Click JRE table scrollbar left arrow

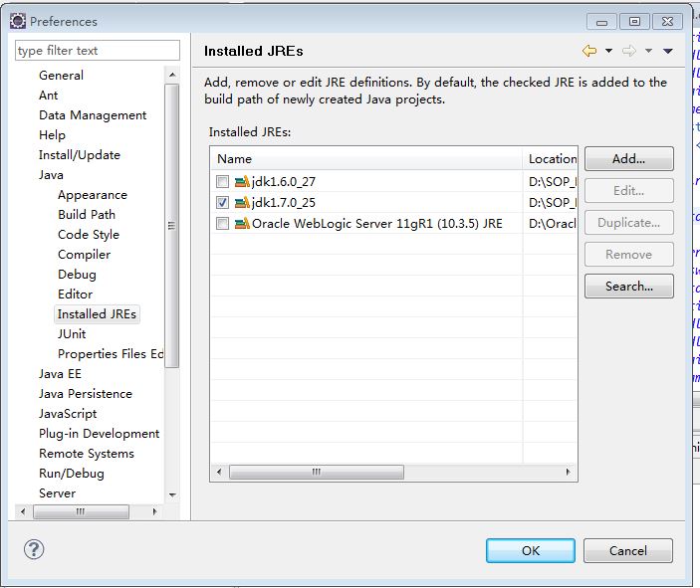[219, 472]
